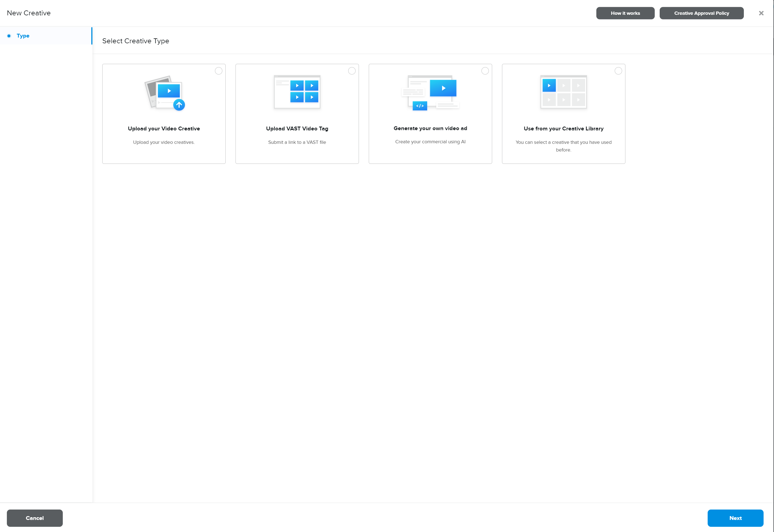774x532 pixels.
Task: Click 'Create your commercial using AI' text
Action: 430,142
